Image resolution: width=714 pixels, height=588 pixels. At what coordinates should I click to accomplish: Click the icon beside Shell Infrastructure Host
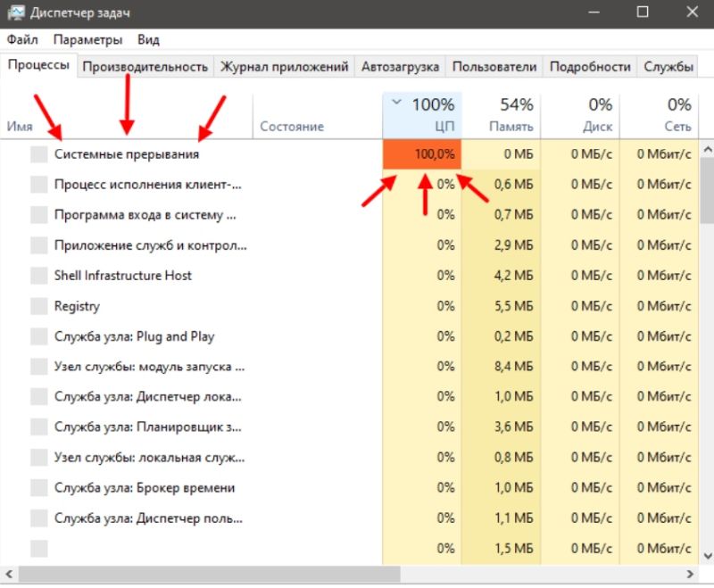pyautogui.click(x=39, y=276)
